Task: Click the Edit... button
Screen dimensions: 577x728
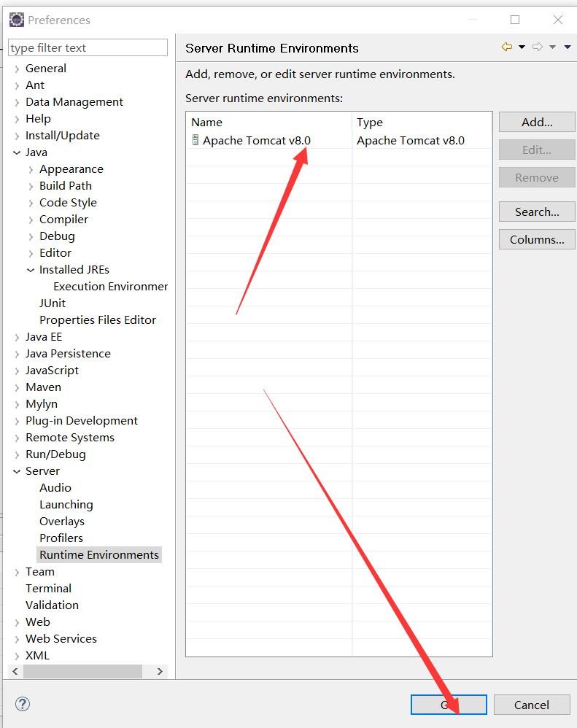Action: [537, 150]
